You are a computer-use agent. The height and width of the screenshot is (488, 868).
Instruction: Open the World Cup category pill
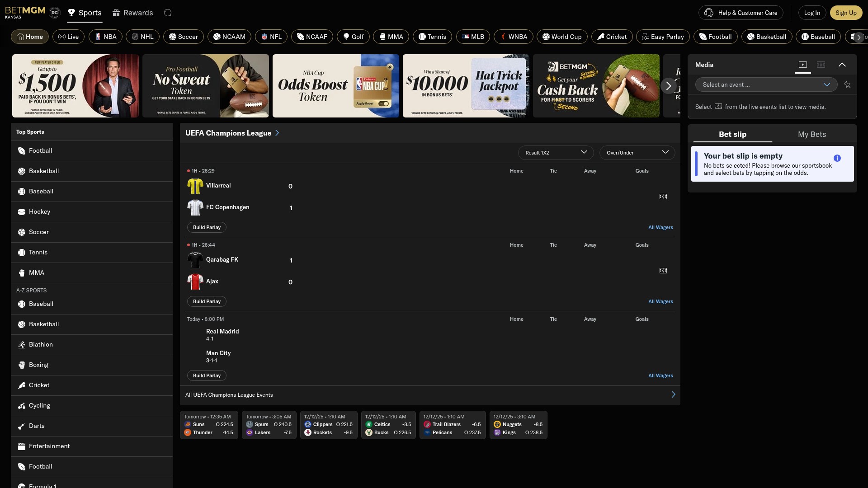562,37
